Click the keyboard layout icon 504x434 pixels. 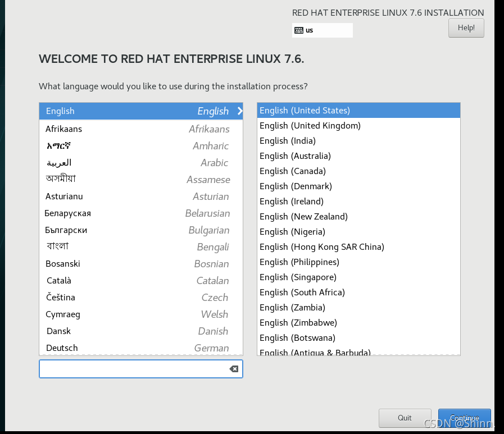299,30
